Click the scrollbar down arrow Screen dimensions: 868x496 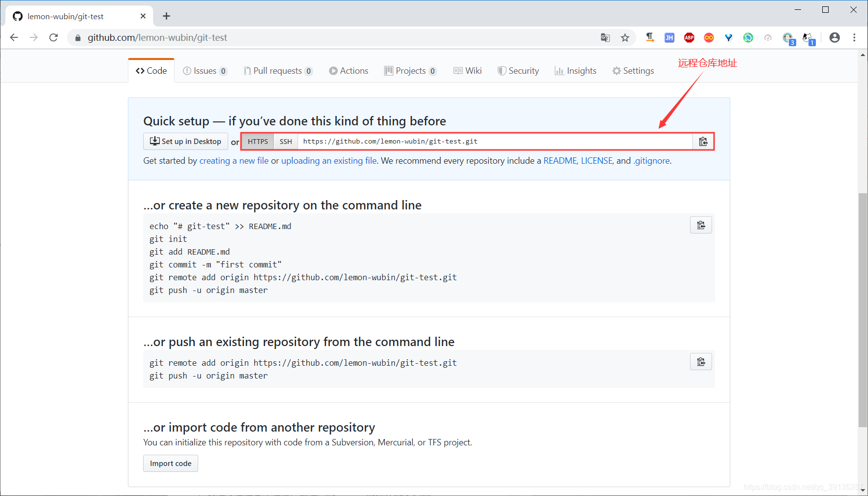click(x=863, y=490)
